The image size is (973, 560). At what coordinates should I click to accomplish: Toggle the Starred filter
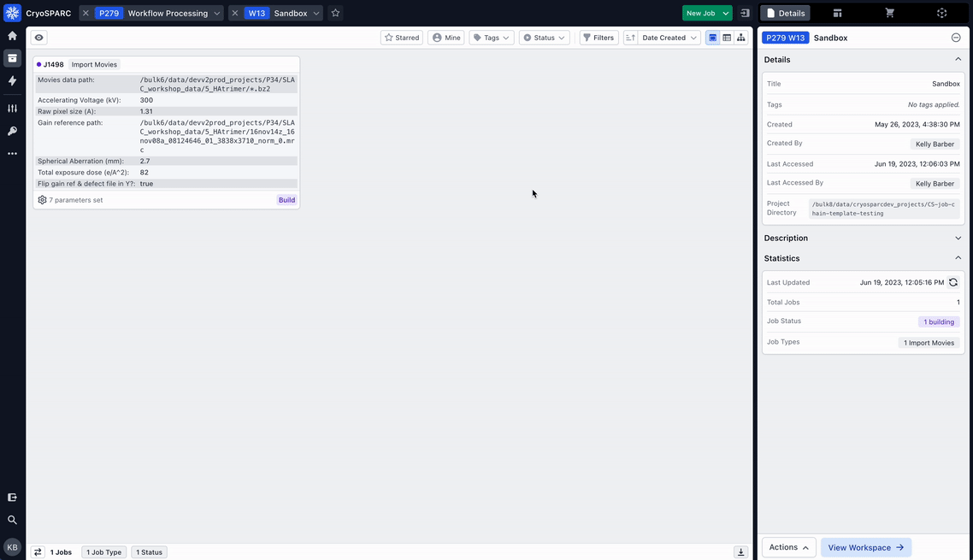point(402,38)
